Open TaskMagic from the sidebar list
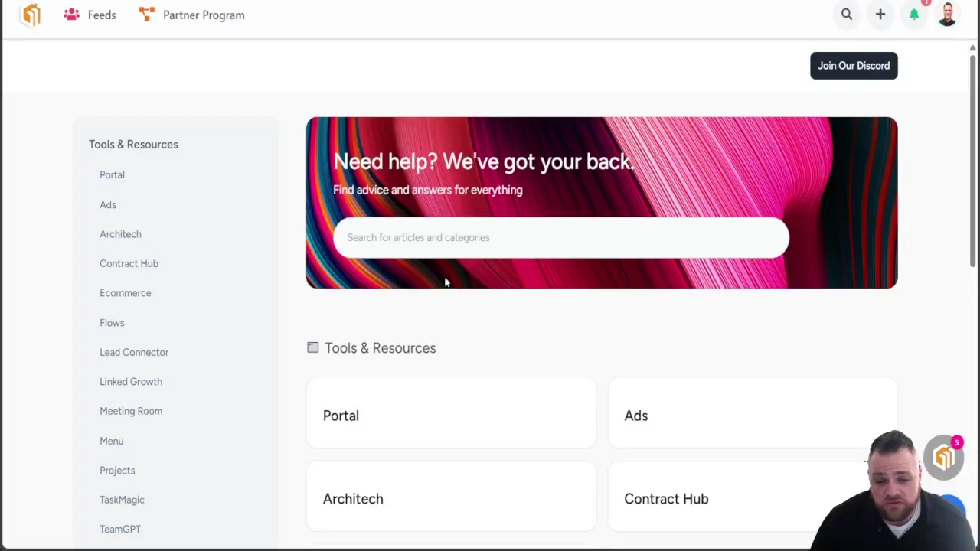Image resolution: width=980 pixels, height=551 pixels. [x=122, y=500]
